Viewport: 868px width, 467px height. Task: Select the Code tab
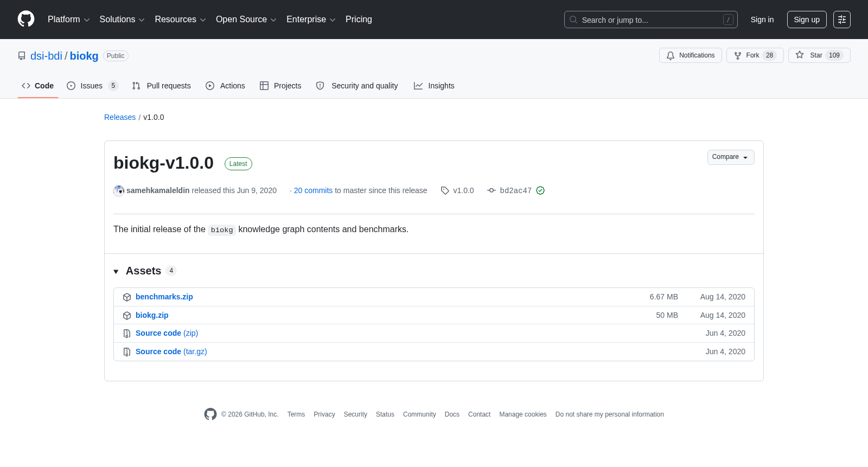coord(38,86)
